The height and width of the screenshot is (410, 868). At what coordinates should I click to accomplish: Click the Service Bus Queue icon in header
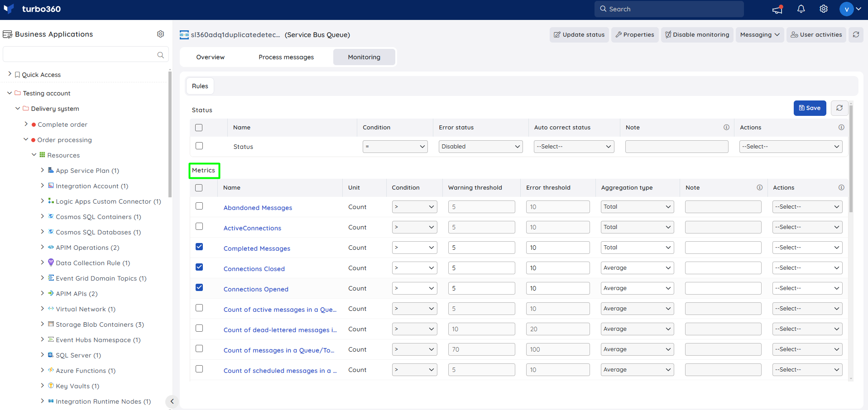click(184, 34)
